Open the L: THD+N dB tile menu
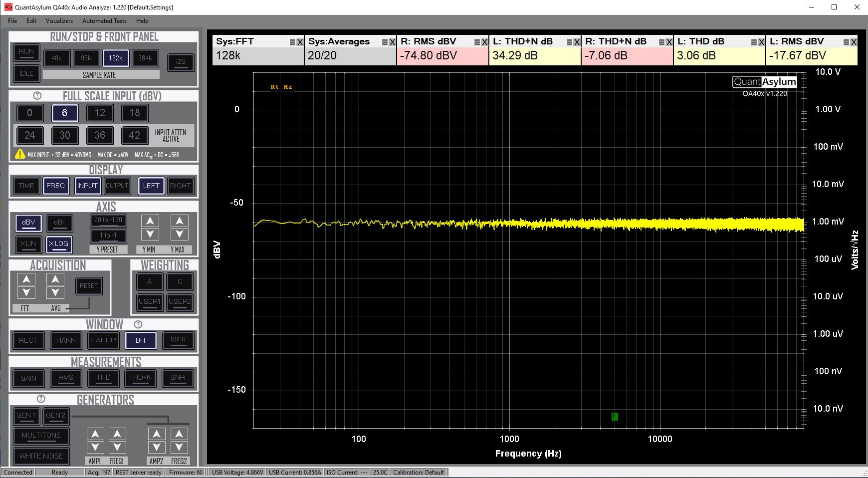Screen dimensions: 868x478 click(569, 42)
